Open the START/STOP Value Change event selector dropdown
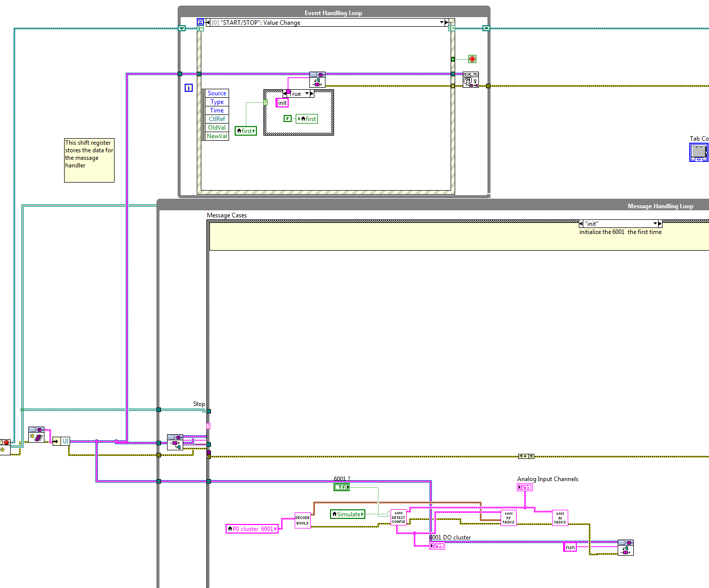Image resolution: width=709 pixels, height=588 pixels. point(442,23)
